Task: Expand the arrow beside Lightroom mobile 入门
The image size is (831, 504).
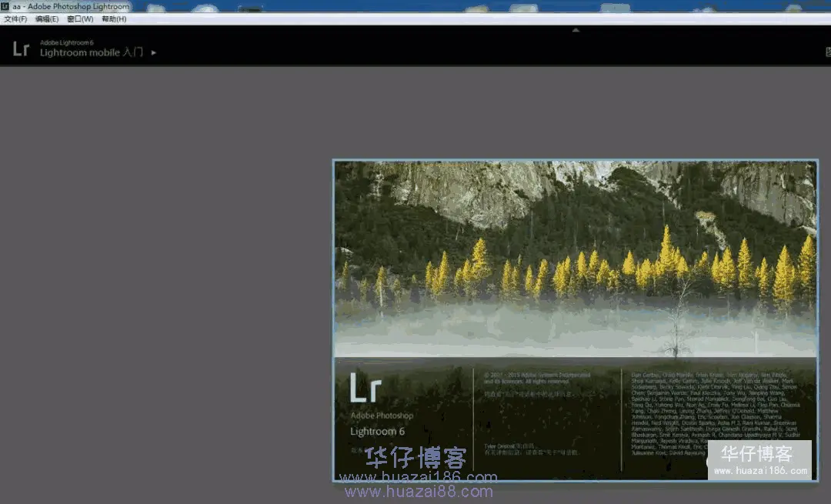Action: (154, 52)
